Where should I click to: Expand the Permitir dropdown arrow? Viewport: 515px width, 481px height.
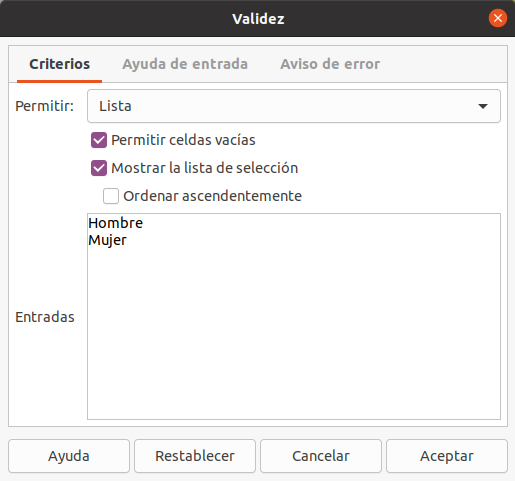click(483, 106)
